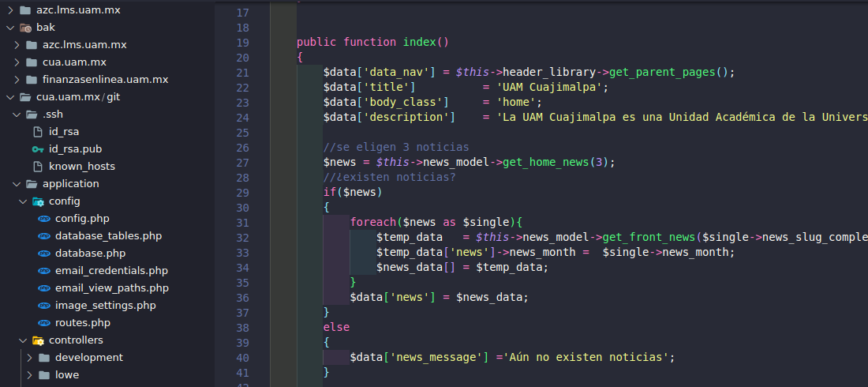Click line number 31 in gutter
This screenshot has height=387, width=868.
(242, 223)
